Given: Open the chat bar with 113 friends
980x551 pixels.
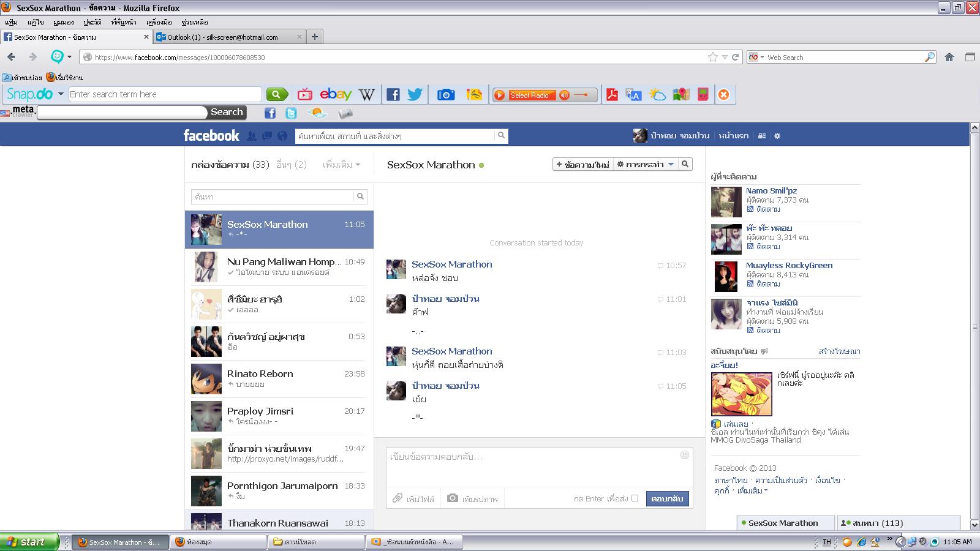Looking at the screenshot, I should (x=898, y=523).
